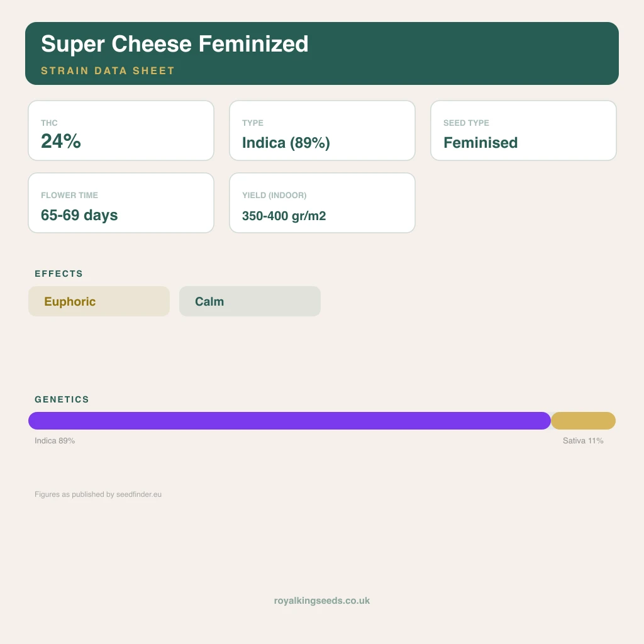Image resolution: width=644 pixels, height=644 pixels.
Task: Select the Yield (Indoor) 350-400 gr/m2 card
Action: click(323, 203)
